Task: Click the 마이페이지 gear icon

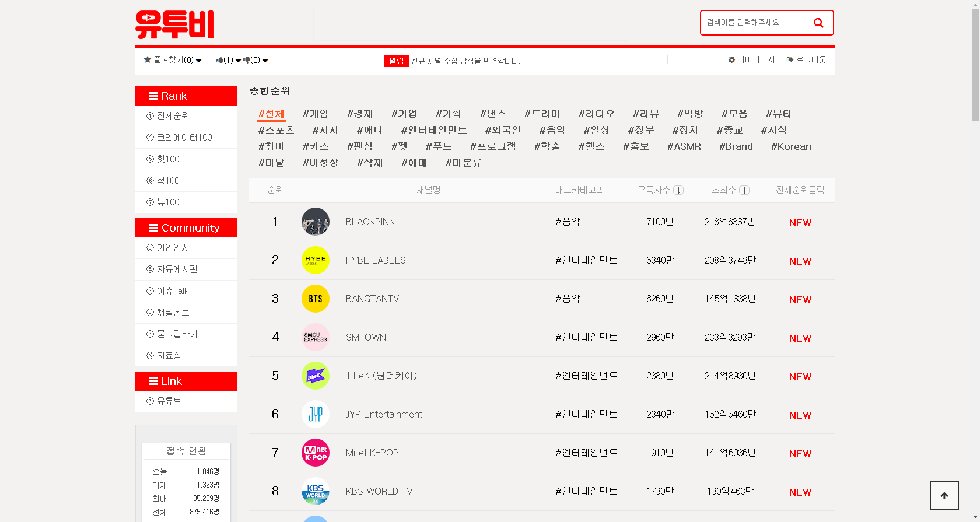Action: coord(731,59)
